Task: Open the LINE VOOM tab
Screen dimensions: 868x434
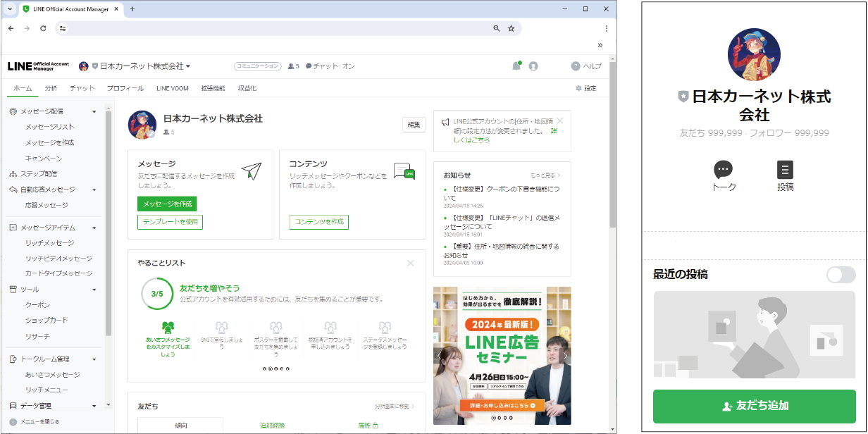Action: 173,88
